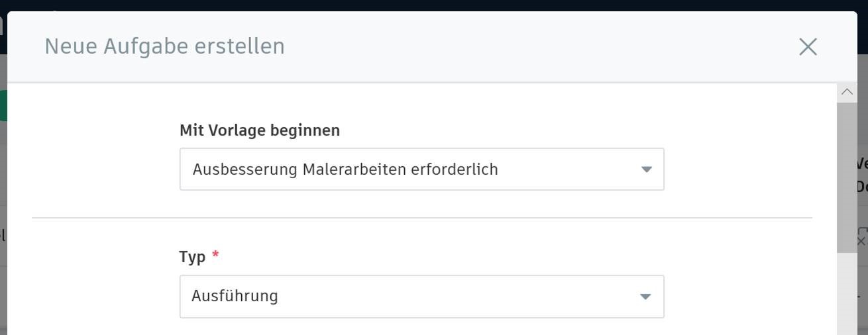The image size is (868, 335).
Task: Click the arrow of the Vorlage dropdown
Action: click(x=647, y=169)
